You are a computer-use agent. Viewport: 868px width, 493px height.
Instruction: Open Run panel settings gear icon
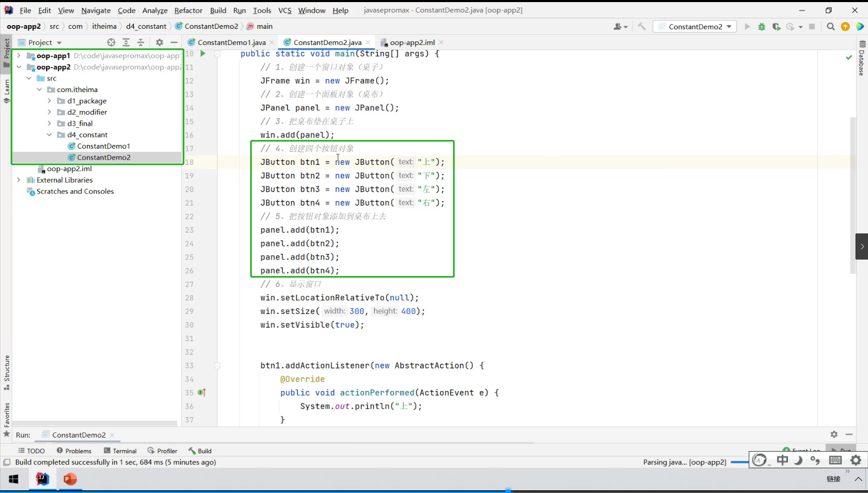pyautogui.click(x=834, y=434)
